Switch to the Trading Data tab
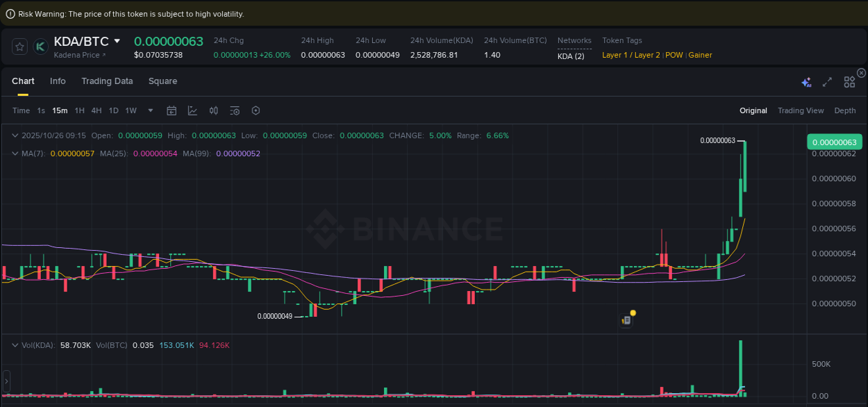Viewport: 868px width, 407px height. [x=107, y=81]
